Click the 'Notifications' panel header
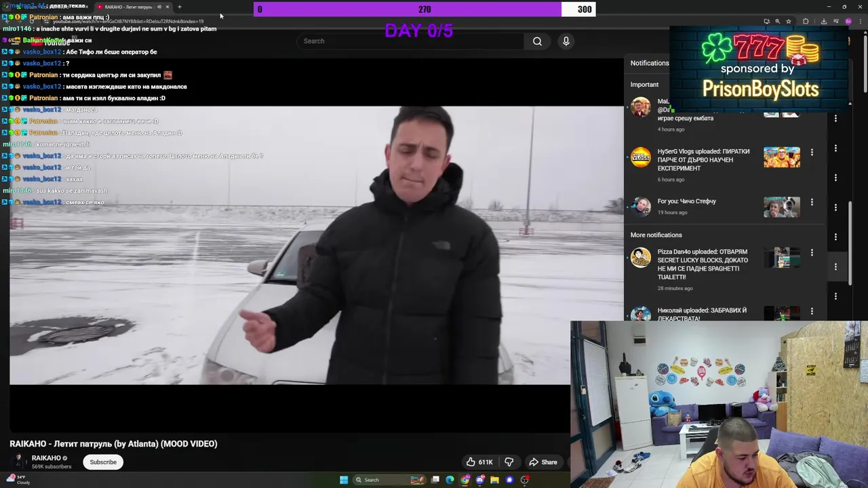The image size is (868, 488). pyautogui.click(x=650, y=63)
